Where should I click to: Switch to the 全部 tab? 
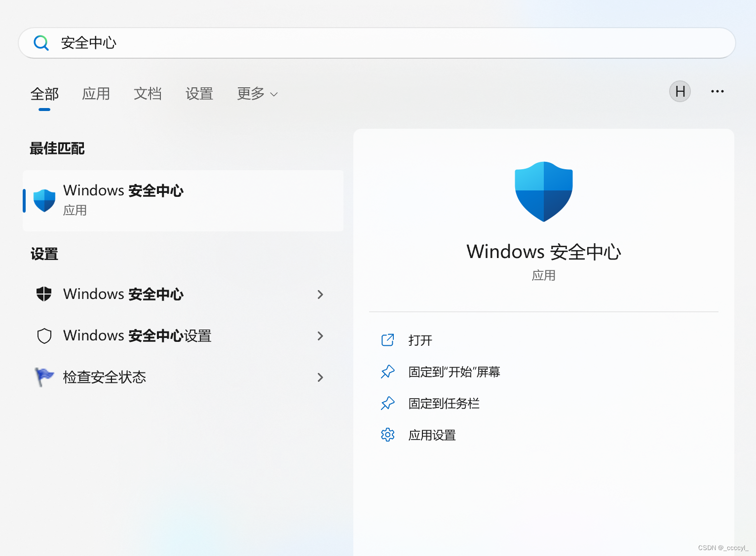pos(44,94)
